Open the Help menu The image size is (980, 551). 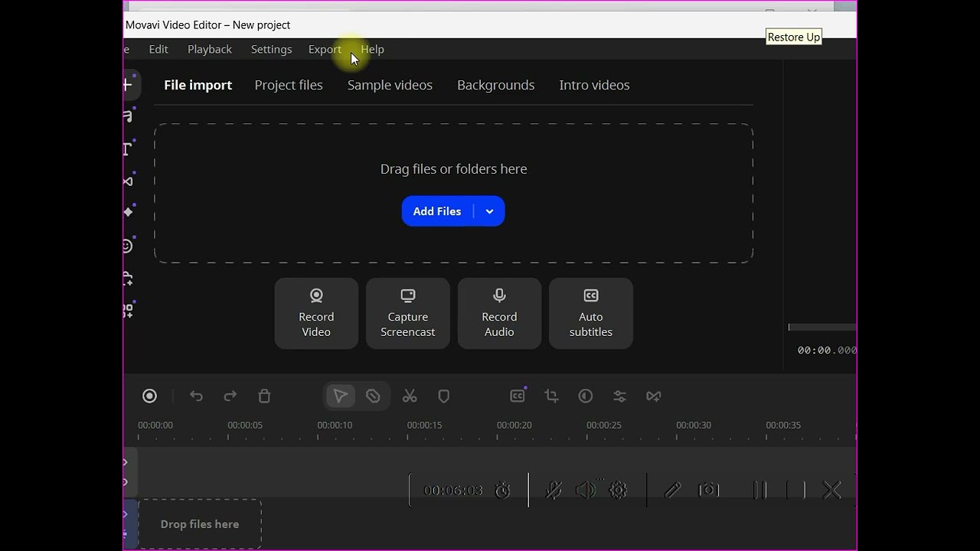coord(373,49)
